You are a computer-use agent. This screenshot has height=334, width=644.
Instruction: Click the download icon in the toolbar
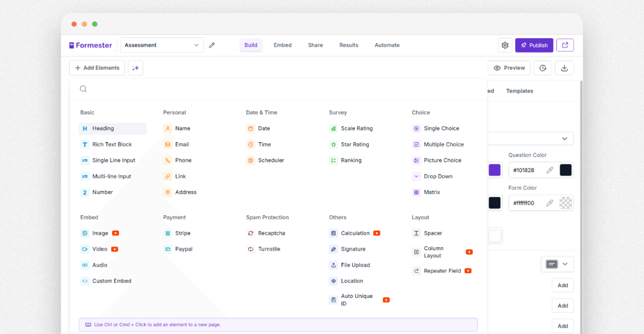[x=564, y=68]
